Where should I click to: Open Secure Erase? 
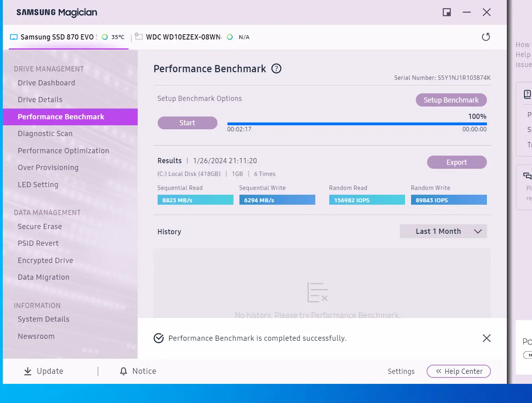pyautogui.click(x=40, y=227)
